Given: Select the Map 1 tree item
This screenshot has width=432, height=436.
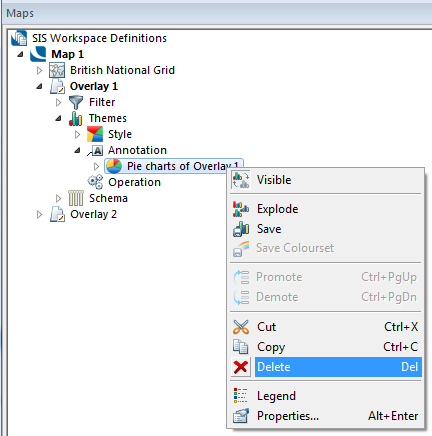Looking at the screenshot, I should (x=68, y=54).
